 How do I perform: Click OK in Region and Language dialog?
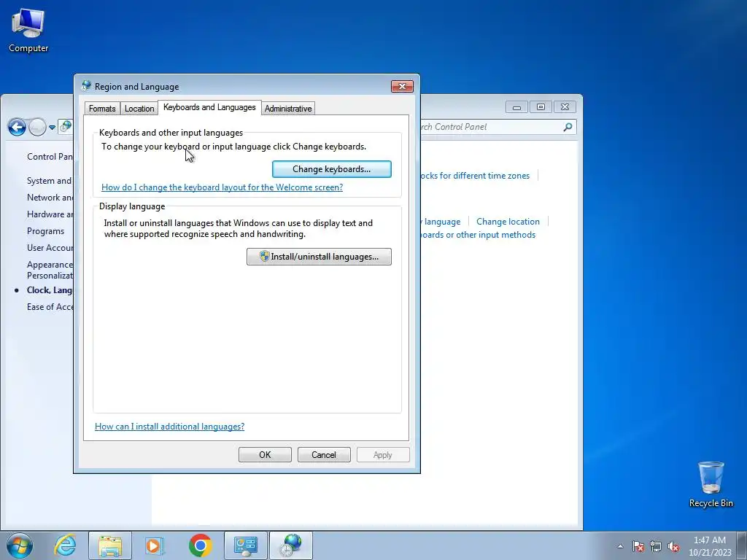(x=265, y=455)
